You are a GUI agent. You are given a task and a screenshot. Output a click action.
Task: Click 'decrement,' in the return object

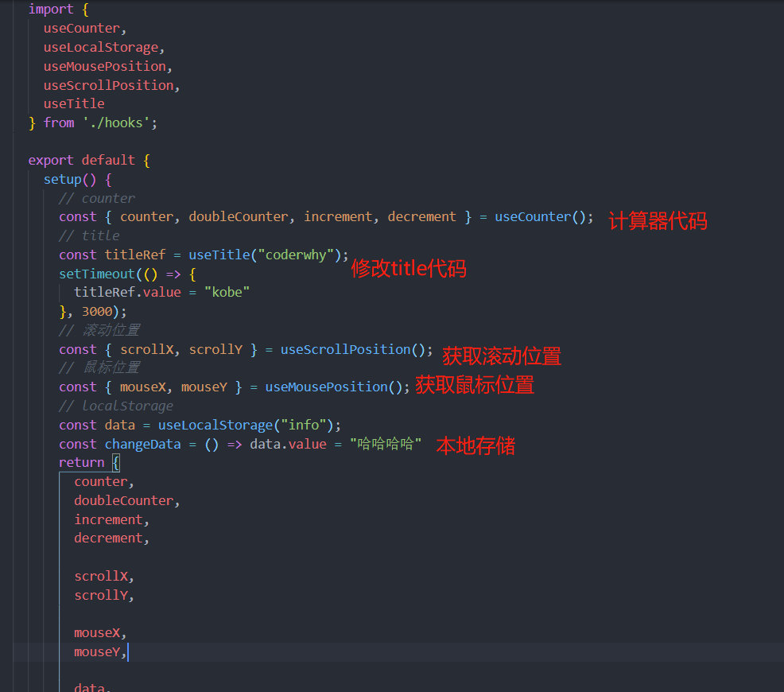pyautogui.click(x=111, y=538)
